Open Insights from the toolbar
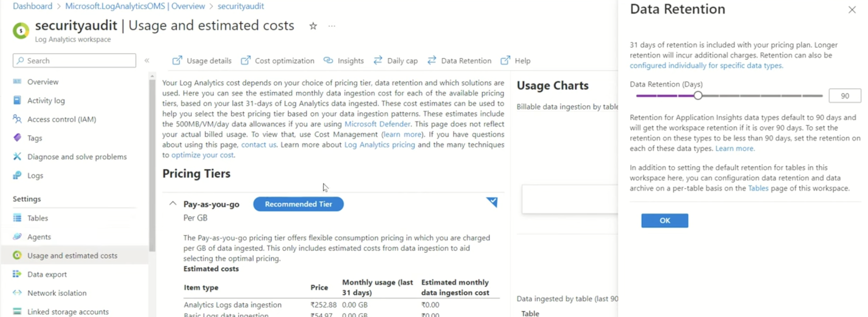The width and height of the screenshot is (868, 317). click(344, 61)
